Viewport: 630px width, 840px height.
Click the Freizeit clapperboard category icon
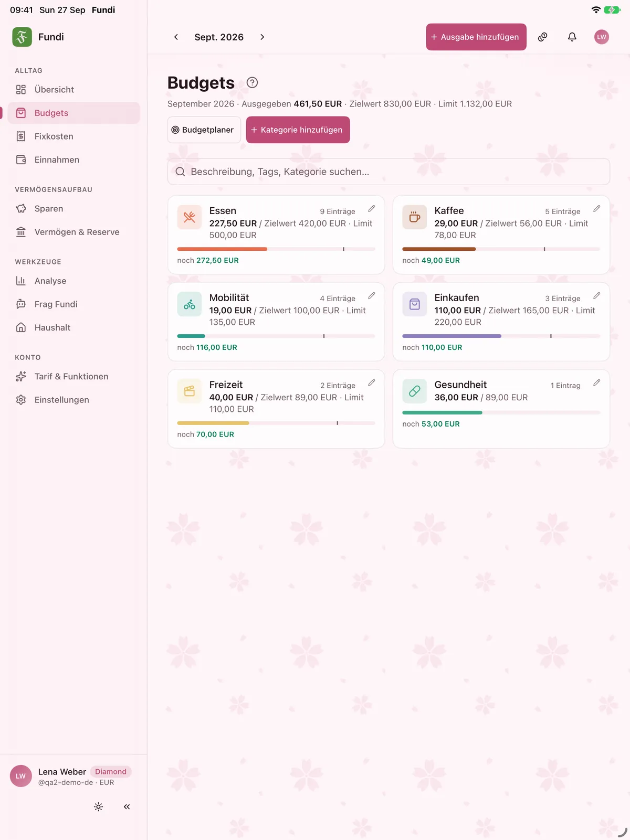(190, 391)
